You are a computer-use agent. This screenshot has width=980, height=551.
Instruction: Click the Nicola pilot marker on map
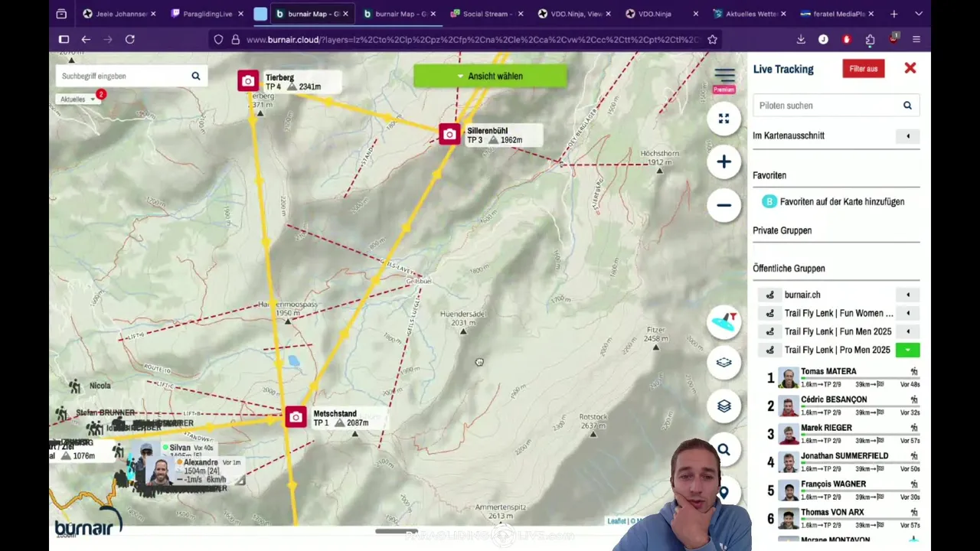[75, 386]
